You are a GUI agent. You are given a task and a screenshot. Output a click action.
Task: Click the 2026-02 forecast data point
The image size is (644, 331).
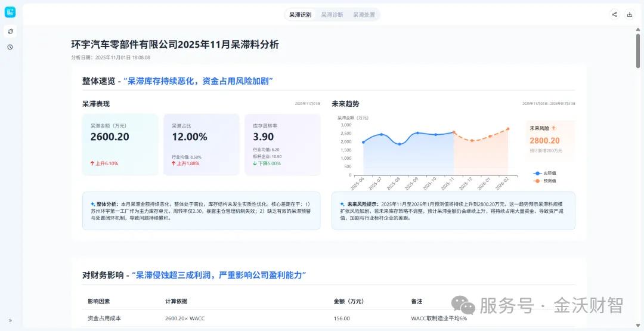click(x=508, y=129)
